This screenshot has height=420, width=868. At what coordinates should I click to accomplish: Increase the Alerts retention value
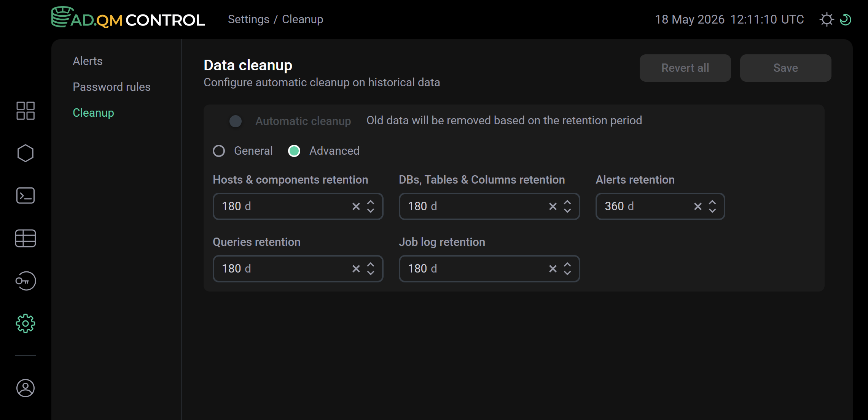coord(712,203)
